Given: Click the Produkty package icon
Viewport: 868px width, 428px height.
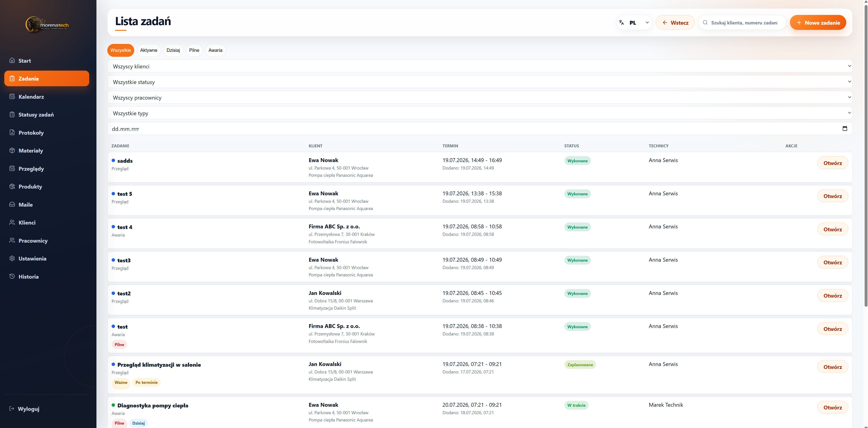Looking at the screenshot, I should 12,187.
